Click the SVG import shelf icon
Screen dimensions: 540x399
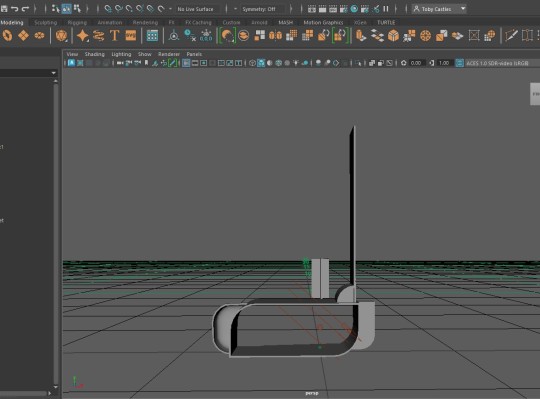[131, 35]
